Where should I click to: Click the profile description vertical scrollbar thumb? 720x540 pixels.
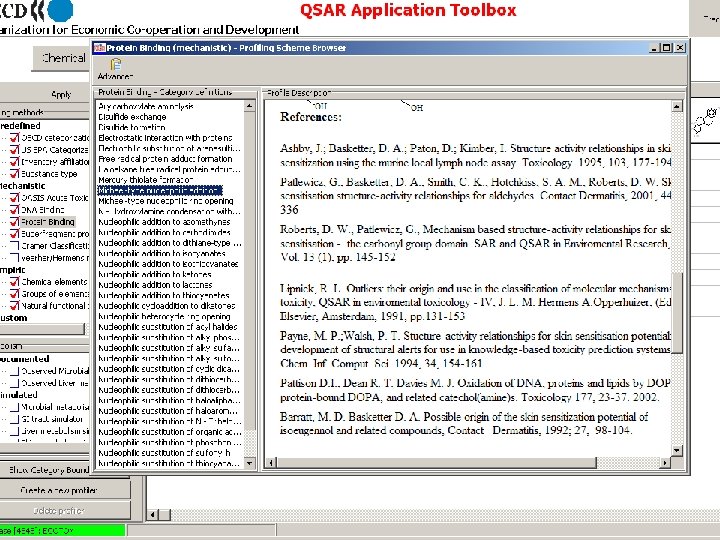tap(677, 312)
